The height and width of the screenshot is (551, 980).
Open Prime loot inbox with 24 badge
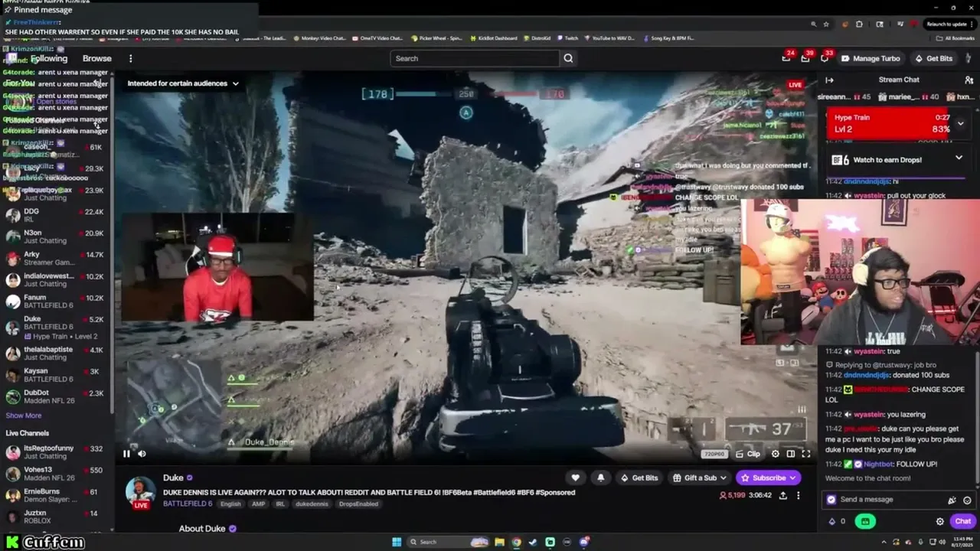click(786, 58)
